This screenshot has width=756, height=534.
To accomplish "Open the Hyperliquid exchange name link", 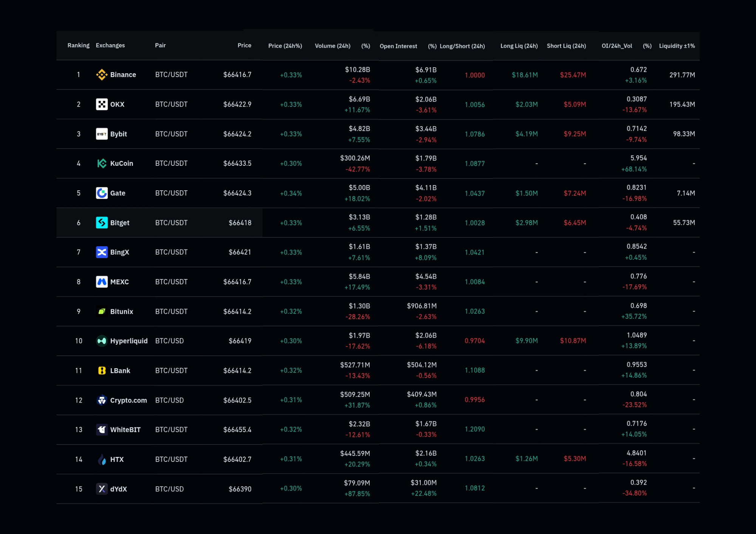I will (x=129, y=341).
